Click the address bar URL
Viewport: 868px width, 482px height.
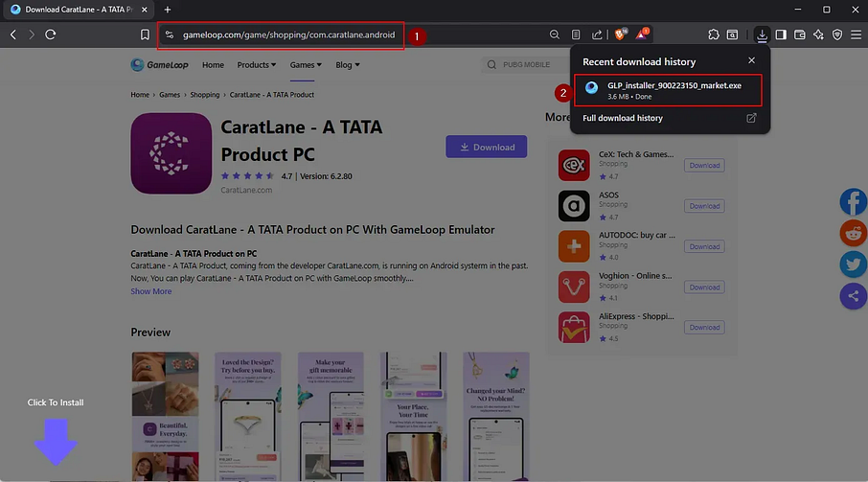tap(289, 34)
